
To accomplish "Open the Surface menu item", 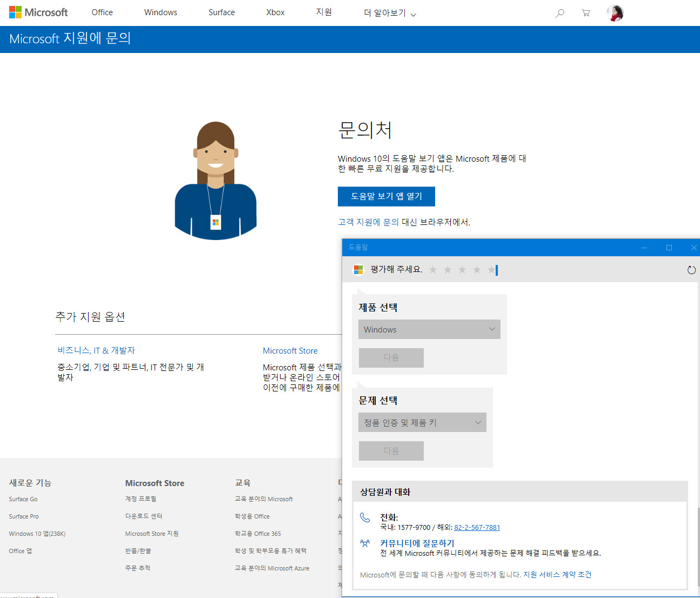I will point(222,12).
